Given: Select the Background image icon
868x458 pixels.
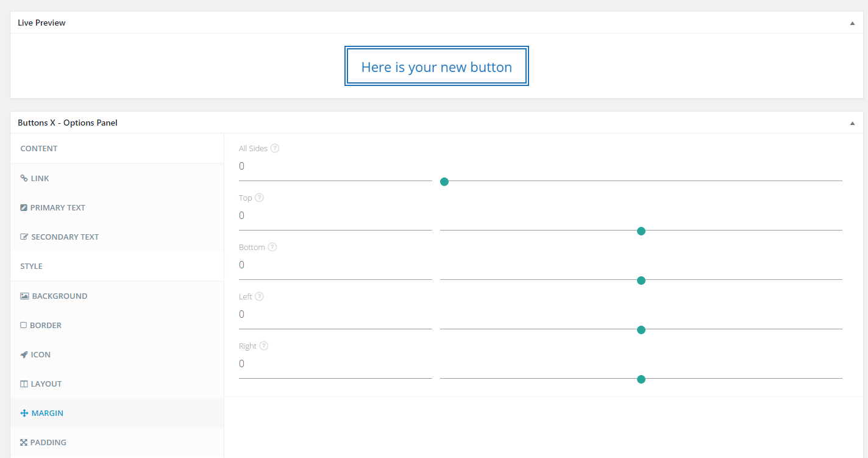Looking at the screenshot, I should coord(23,296).
